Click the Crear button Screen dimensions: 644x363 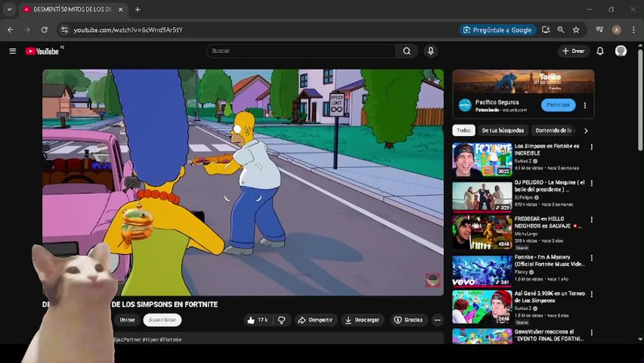click(x=573, y=51)
